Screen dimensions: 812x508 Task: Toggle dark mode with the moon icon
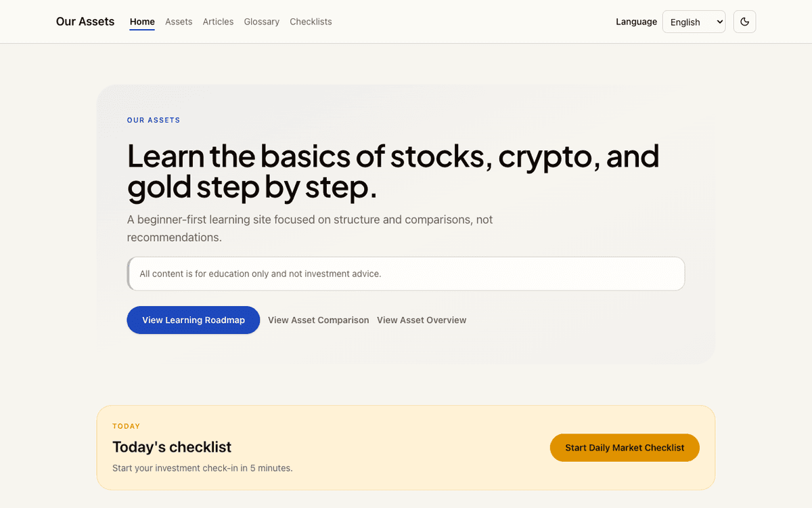(x=744, y=22)
